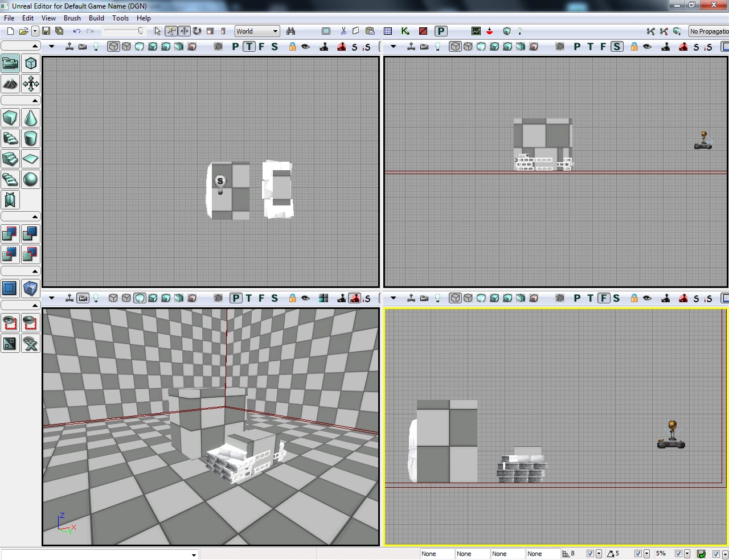
Task: Apply CSG Deintersect
Action: click(x=31, y=254)
